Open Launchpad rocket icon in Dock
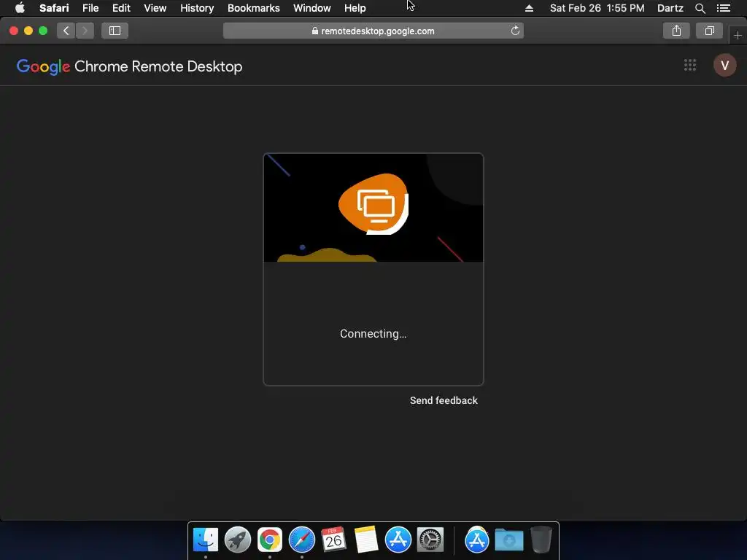Screen dimensions: 747x560 pyautogui.click(x=237, y=540)
